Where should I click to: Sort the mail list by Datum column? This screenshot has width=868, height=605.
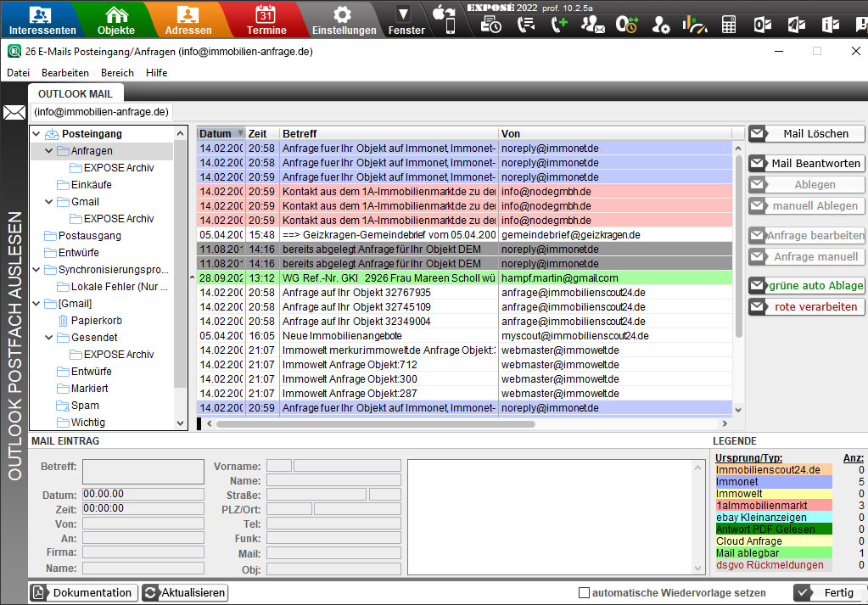coord(216,134)
